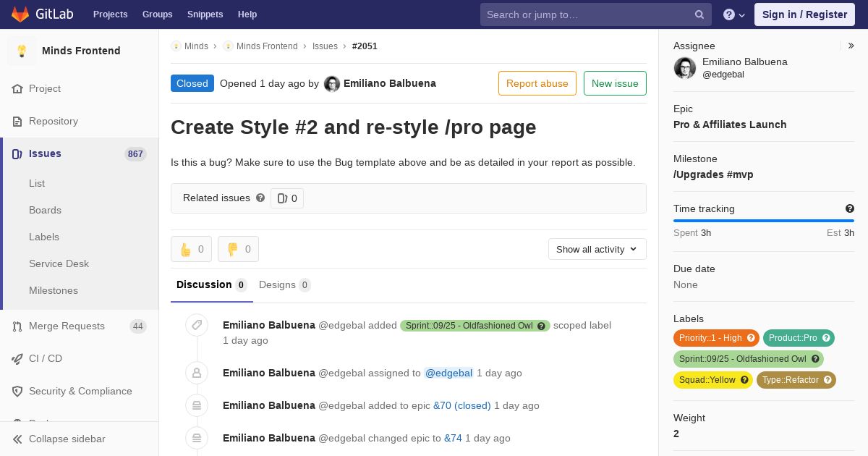Image resolution: width=868 pixels, height=456 pixels.
Task: Click the &70 (closed) epic link
Action: pyautogui.click(x=462, y=405)
